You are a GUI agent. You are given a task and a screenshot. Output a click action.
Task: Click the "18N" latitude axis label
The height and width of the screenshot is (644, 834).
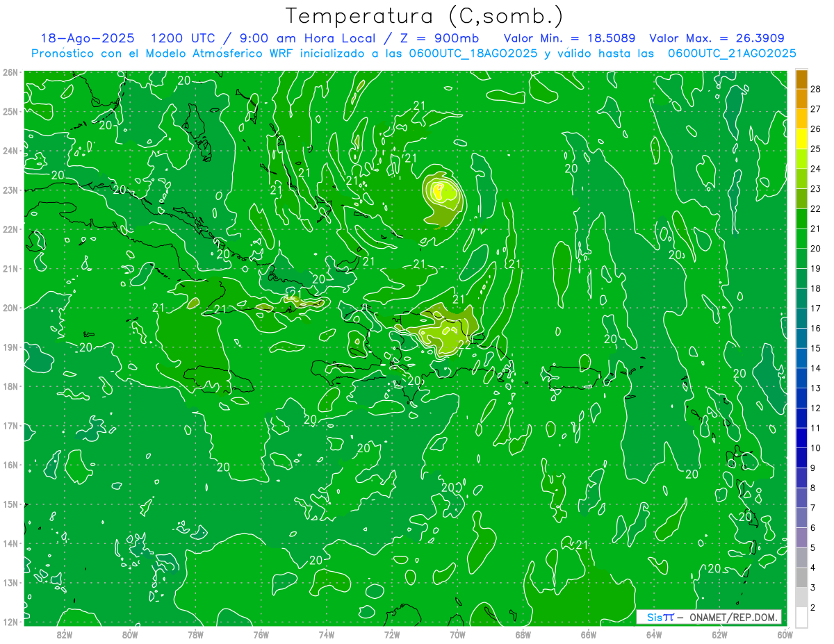click(x=10, y=386)
